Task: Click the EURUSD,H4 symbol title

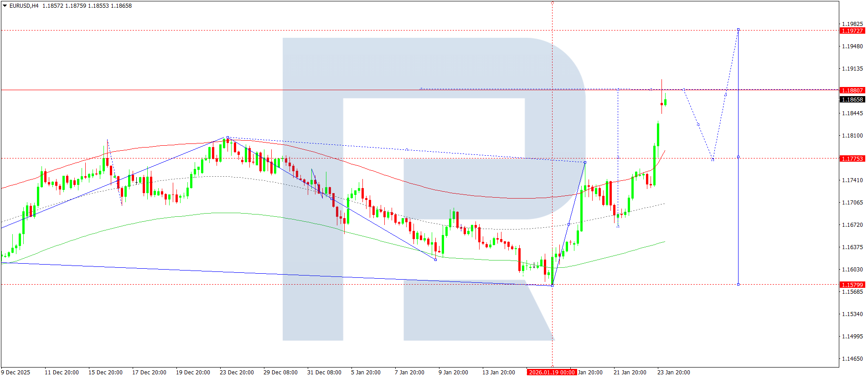Action: [x=24, y=6]
